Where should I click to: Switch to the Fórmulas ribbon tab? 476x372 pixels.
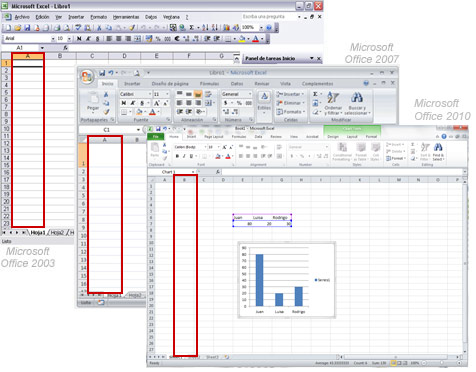pyautogui.click(x=210, y=84)
